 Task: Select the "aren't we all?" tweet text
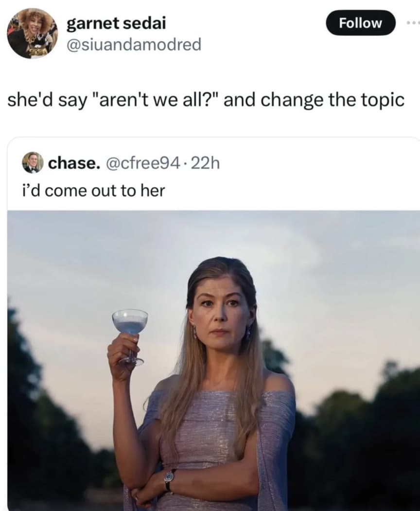pyautogui.click(x=206, y=100)
